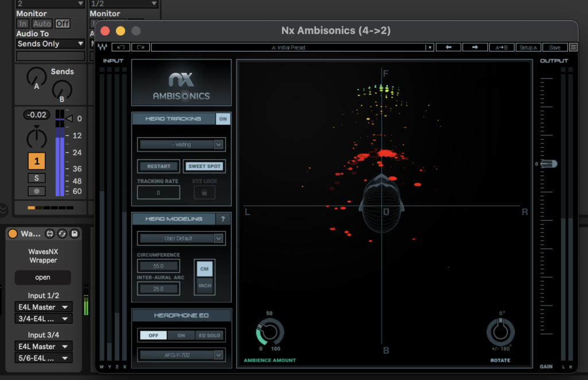Click the output Gain slider handle

tap(548, 164)
